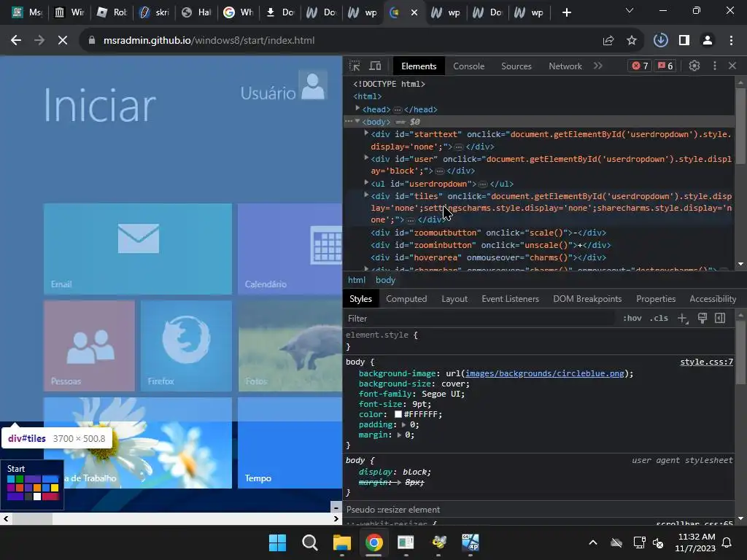Viewport: 747px width, 560px height.
Task: Select the Elements tab
Action: pos(419,66)
